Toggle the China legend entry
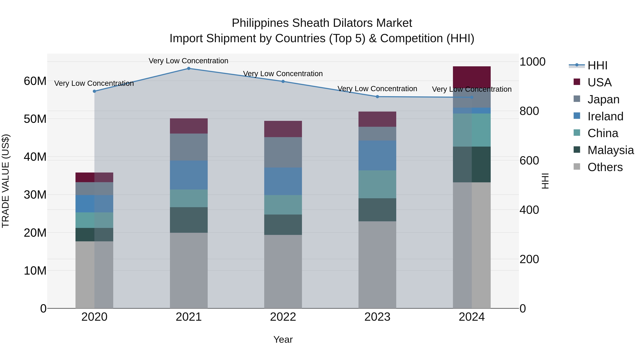Screen dimensions: 644x362 pyautogui.click(x=596, y=133)
